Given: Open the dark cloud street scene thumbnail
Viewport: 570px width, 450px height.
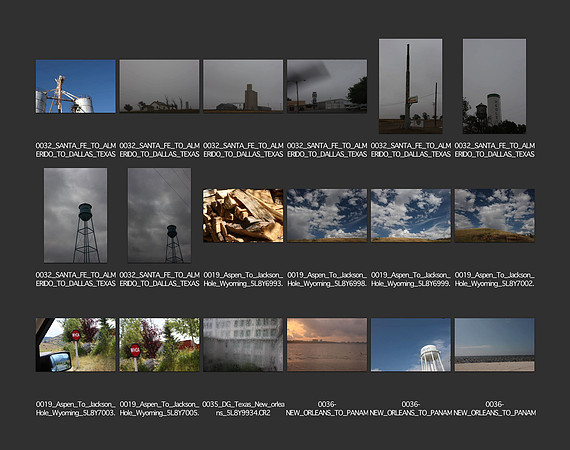Looking at the screenshot, I should pyautogui.click(x=327, y=87).
